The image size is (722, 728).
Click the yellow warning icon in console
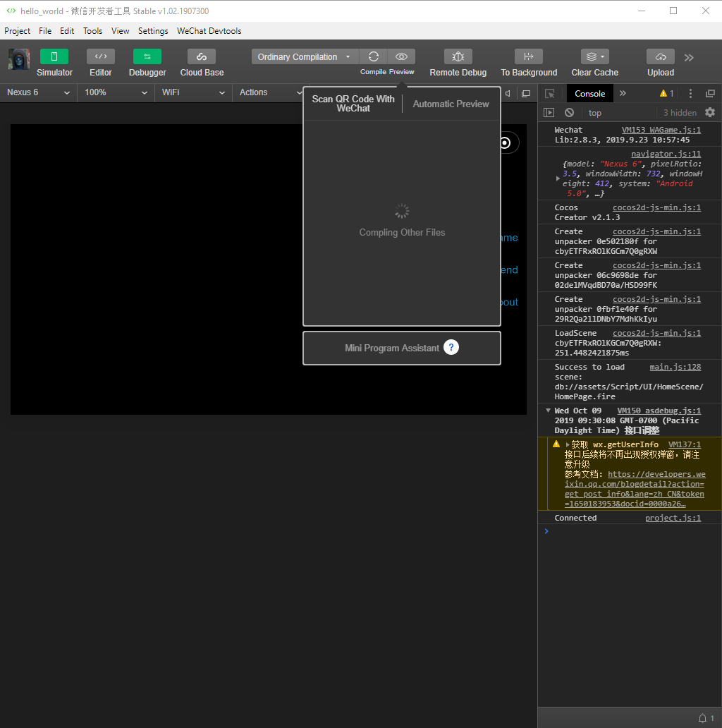(556, 444)
